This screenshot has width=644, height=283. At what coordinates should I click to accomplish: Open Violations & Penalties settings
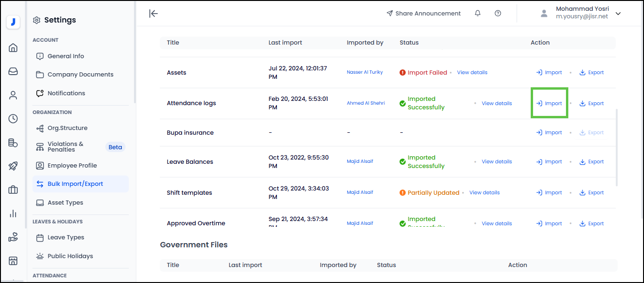point(65,147)
